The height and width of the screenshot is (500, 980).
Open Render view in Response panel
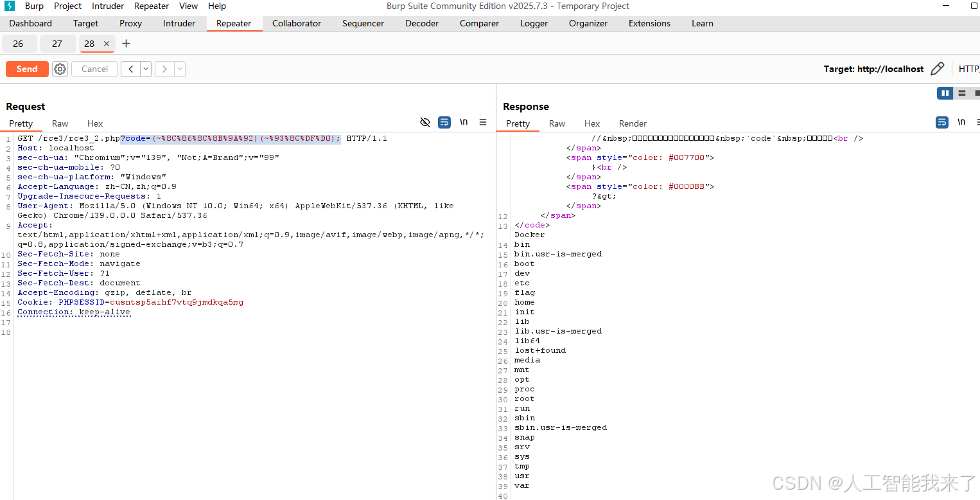click(633, 123)
